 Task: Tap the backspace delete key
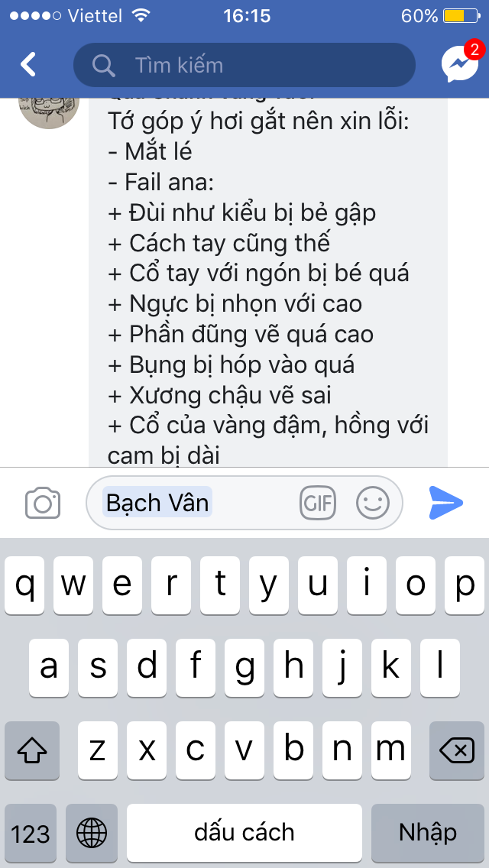coord(457,750)
